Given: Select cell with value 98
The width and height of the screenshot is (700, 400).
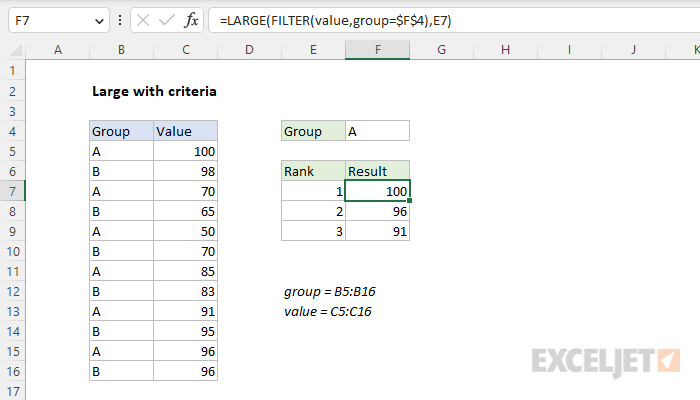Looking at the screenshot, I should [x=186, y=171].
